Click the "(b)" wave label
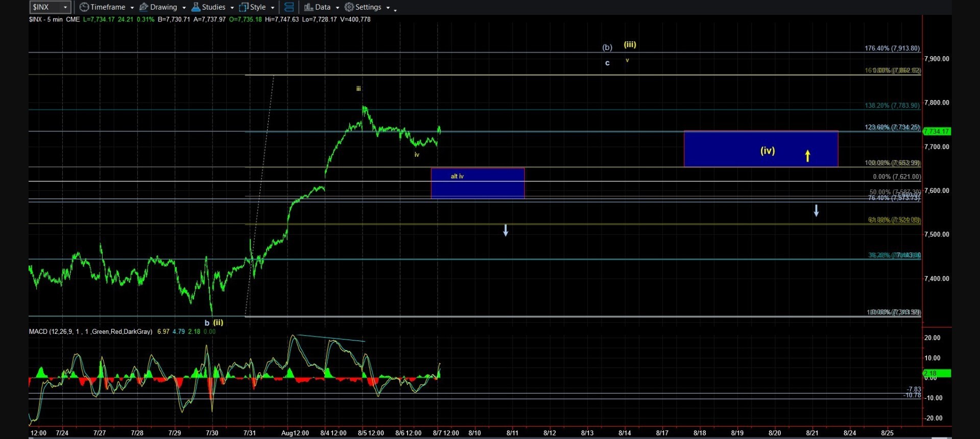The image size is (980, 439). click(x=607, y=47)
